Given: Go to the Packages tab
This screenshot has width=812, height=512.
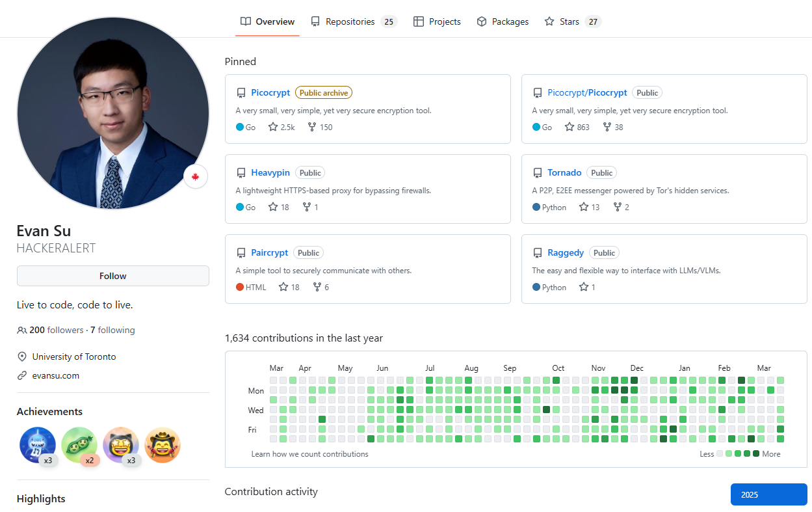Looking at the screenshot, I should (x=503, y=21).
